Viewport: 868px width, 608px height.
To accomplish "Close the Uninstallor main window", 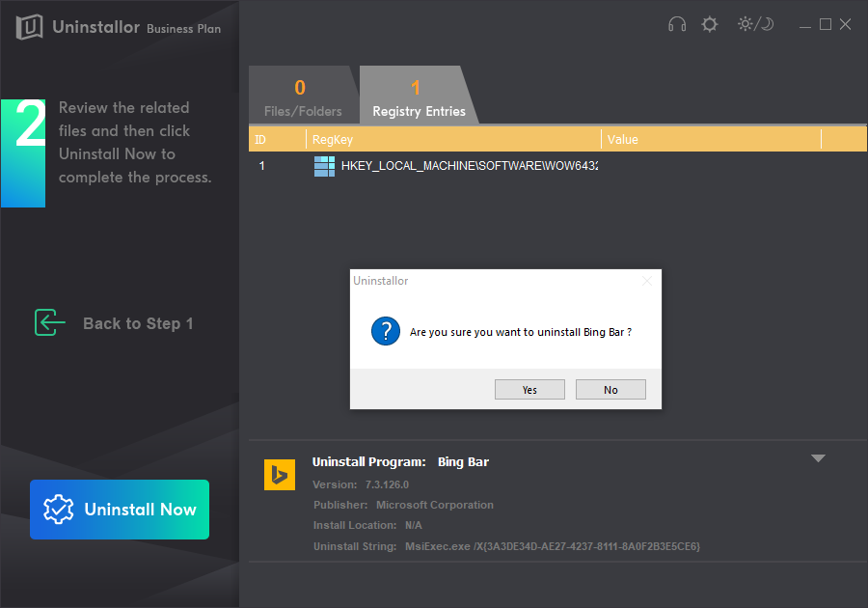I will tap(845, 24).
